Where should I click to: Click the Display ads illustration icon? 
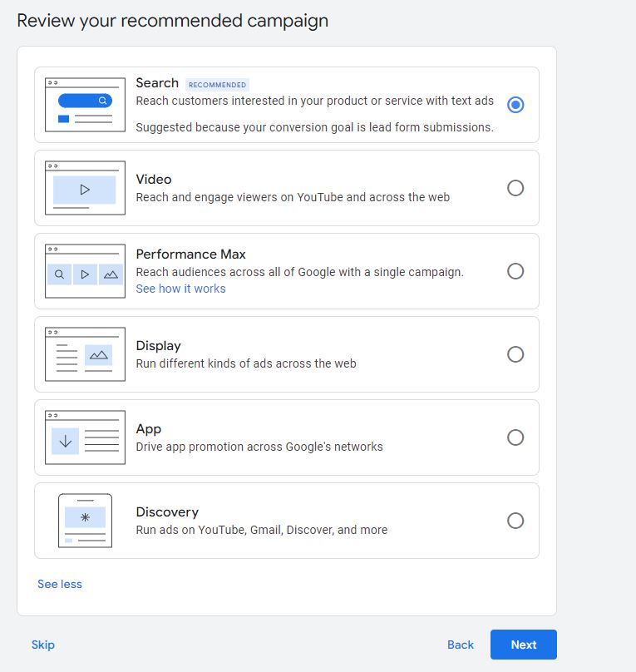(84, 353)
